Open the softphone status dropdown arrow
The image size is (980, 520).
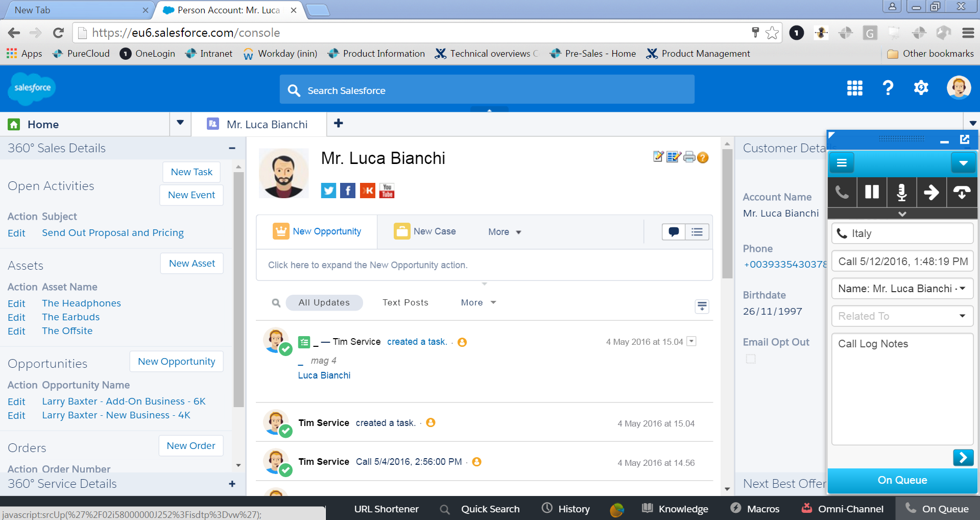click(x=964, y=163)
